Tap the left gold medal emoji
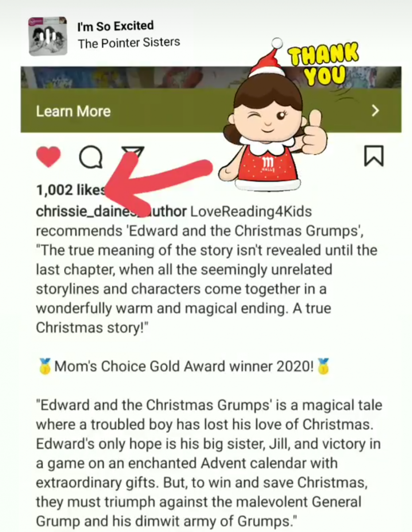 [45, 367]
